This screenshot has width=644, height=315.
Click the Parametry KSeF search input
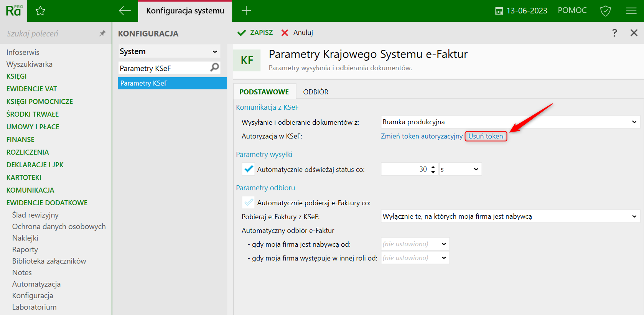(164, 68)
